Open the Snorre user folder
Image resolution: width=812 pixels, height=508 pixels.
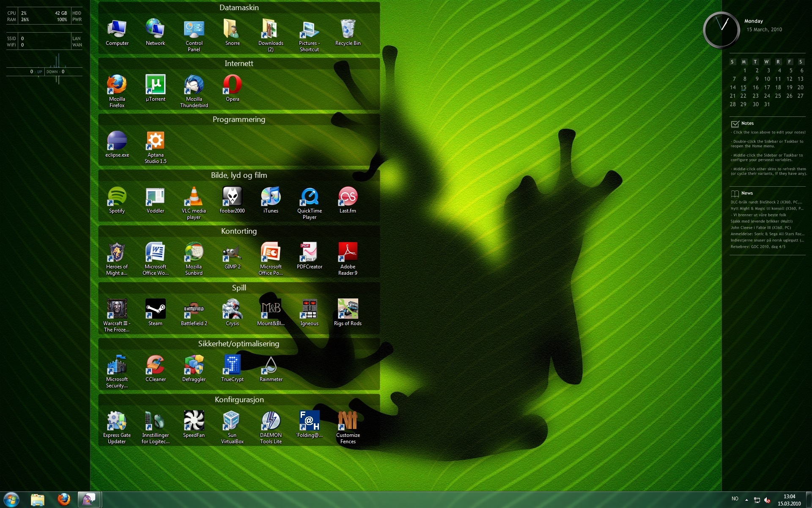pos(232,33)
